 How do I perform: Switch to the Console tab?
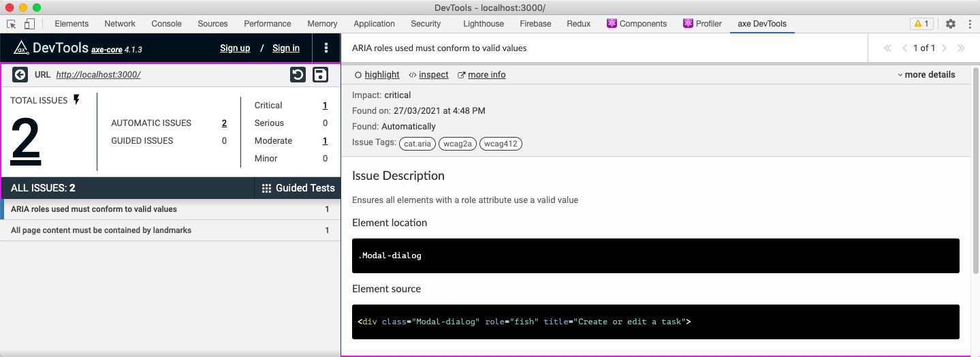pos(166,24)
